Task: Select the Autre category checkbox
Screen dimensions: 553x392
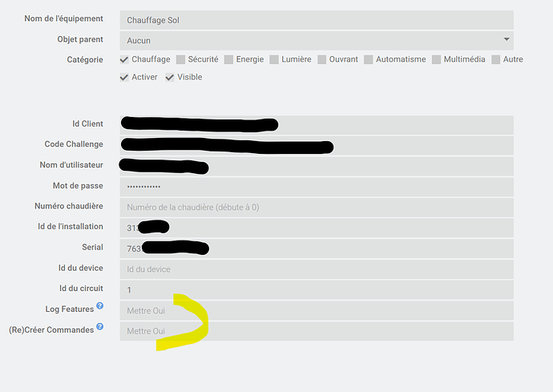Action: [496, 59]
